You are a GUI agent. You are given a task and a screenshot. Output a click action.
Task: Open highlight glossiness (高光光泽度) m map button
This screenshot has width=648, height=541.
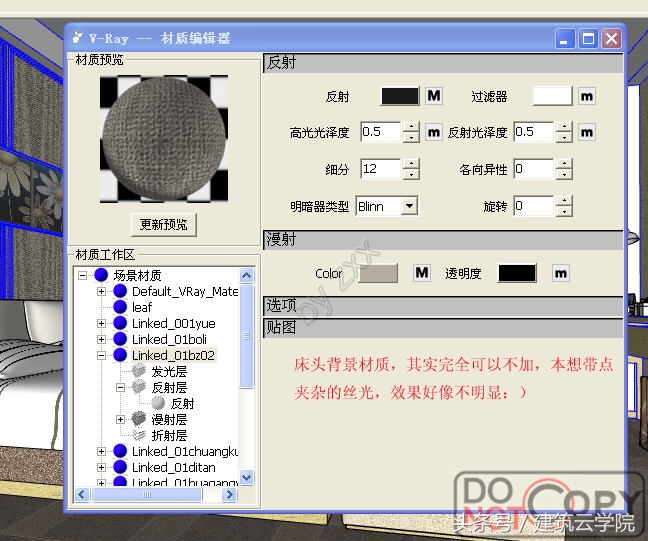point(434,132)
